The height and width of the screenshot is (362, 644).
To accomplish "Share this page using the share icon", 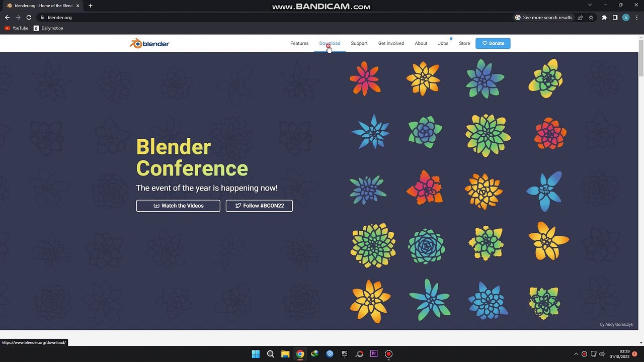I will [580, 18].
